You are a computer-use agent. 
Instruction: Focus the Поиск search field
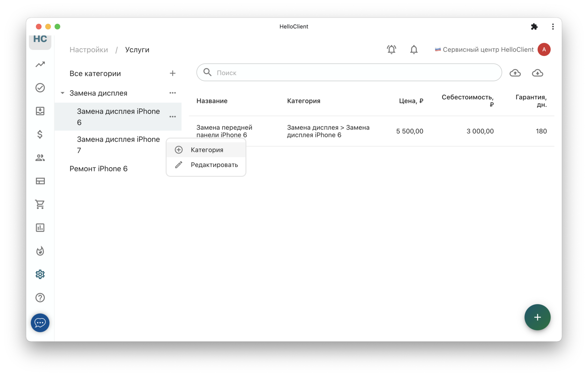[349, 72]
